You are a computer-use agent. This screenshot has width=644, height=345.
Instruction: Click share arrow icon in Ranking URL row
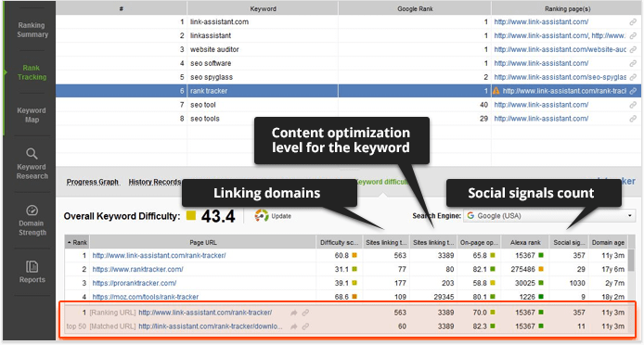point(294,313)
